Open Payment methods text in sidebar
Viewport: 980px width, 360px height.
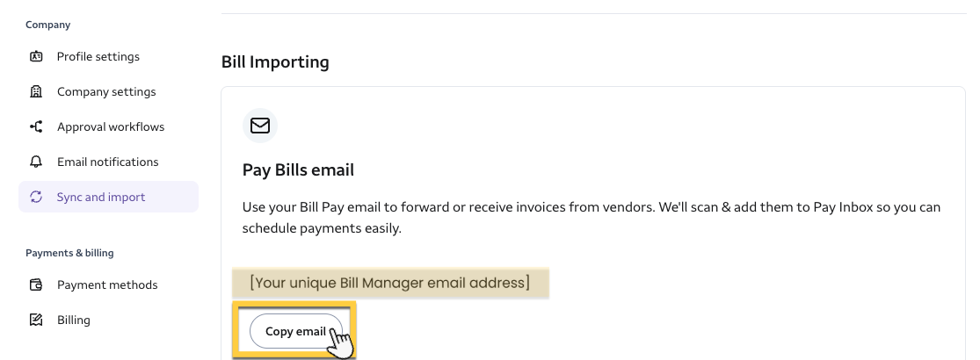pos(107,285)
